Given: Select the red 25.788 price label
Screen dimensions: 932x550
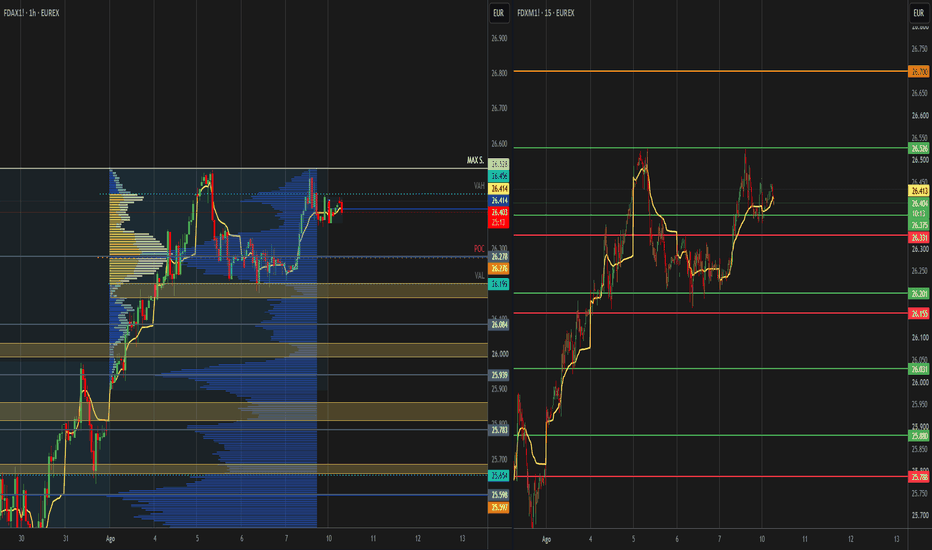Looking at the screenshot, I should 919,477.
